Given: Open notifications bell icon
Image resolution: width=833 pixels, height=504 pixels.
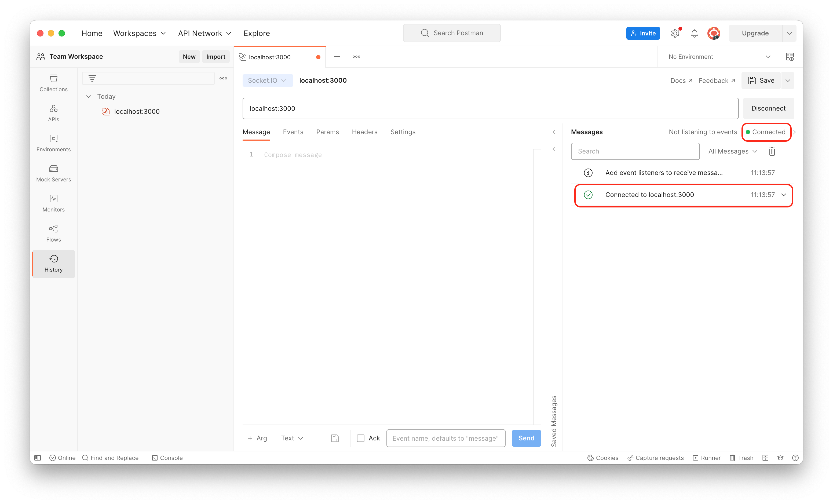Looking at the screenshot, I should click(694, 33).
